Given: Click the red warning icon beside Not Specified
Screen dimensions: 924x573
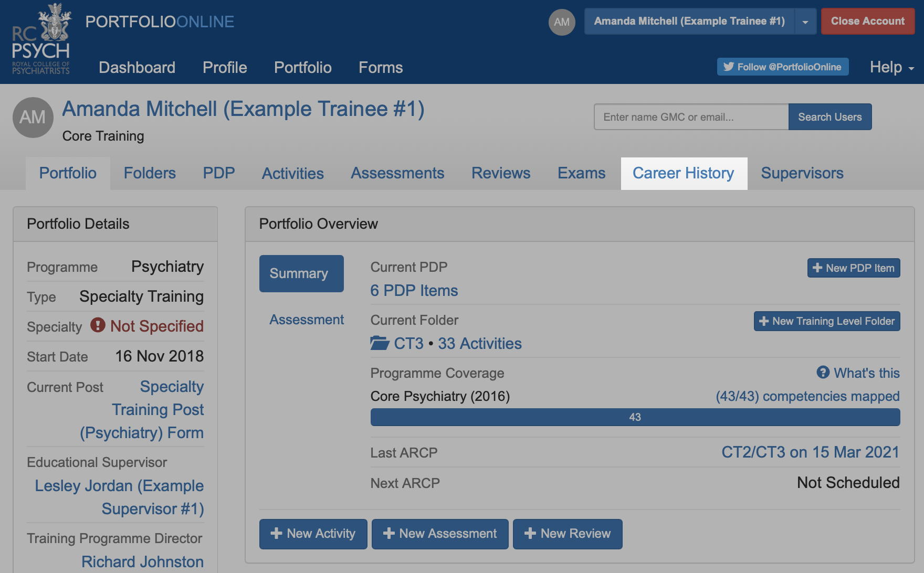Looking at the screenshot, I should point(98,325).
